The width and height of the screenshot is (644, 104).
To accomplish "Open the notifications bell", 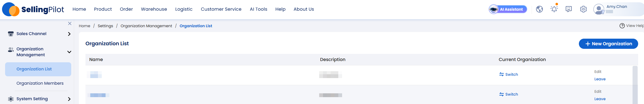I will (554, 9).
